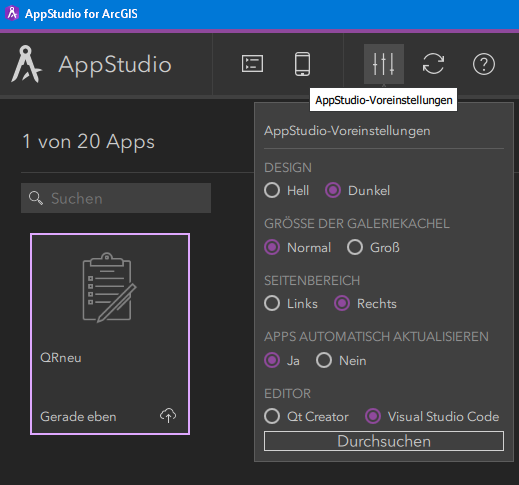
Task: Click the AppStudio title bar app icon
Action: [12, 13]
